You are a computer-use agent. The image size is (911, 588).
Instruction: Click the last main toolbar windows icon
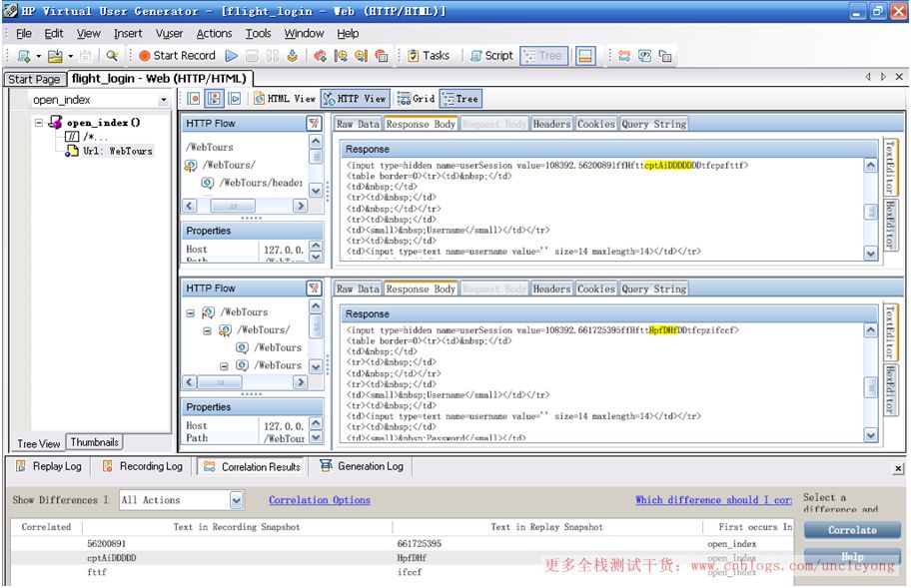[665, 56]
